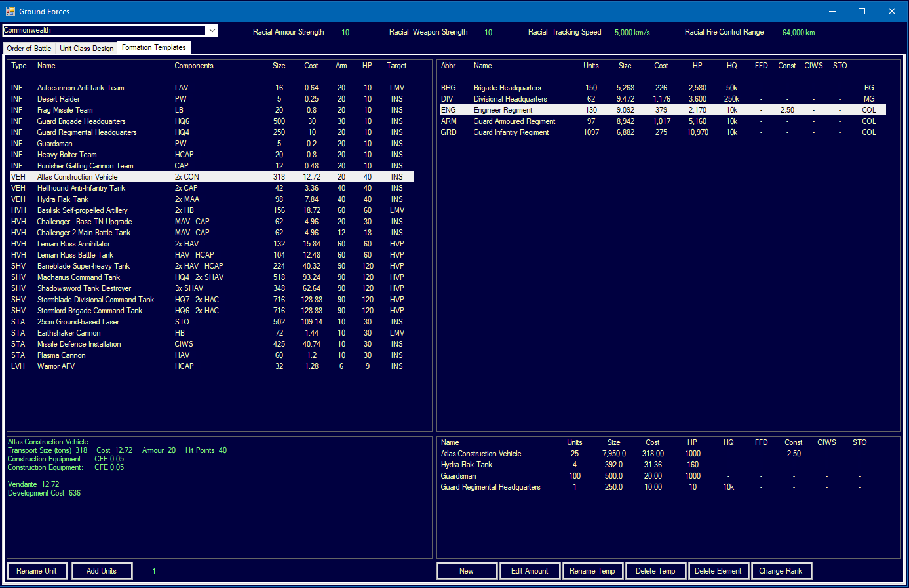Image resolution: width=909 pixels, height=588 pixels.
Task: Select the Earthshaker Cannon unit
Action: 212,333
